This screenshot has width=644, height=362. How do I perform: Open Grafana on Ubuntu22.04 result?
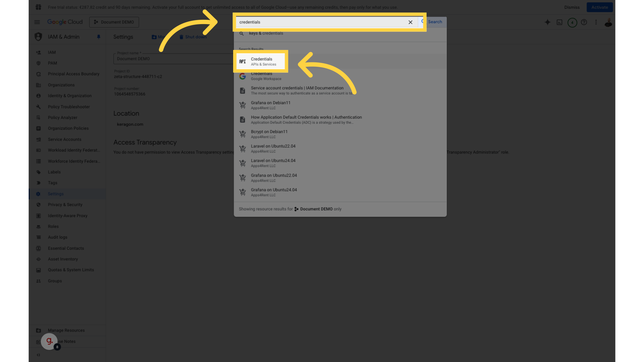(340, 178)
